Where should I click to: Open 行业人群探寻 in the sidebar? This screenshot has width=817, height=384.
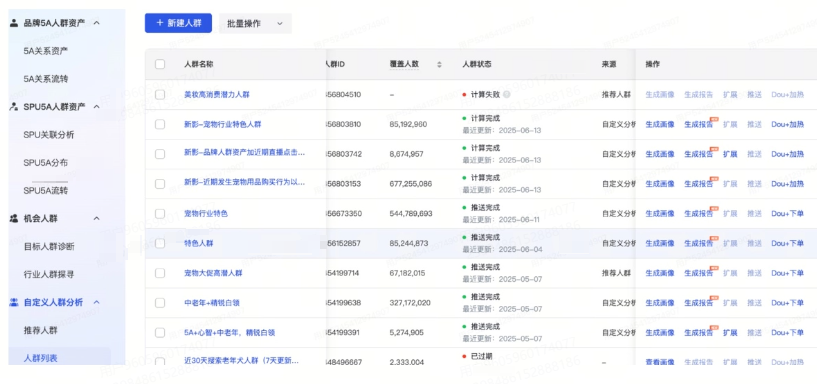[x=49, y=275]
